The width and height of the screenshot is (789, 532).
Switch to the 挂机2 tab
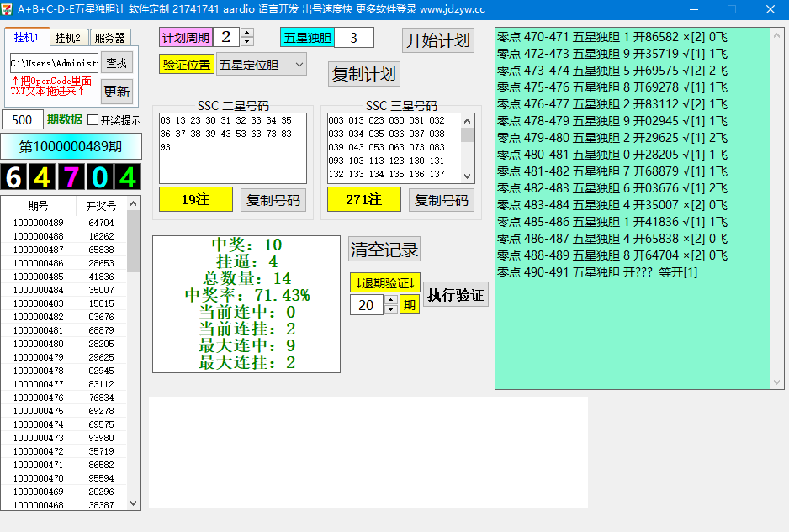[68, 38]
